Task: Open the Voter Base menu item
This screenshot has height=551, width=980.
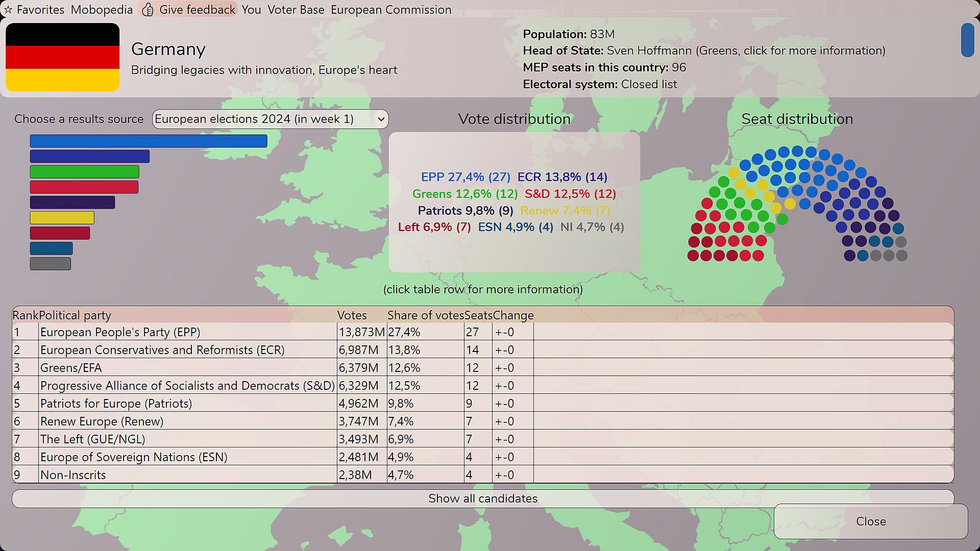Action: pos(296,10)
